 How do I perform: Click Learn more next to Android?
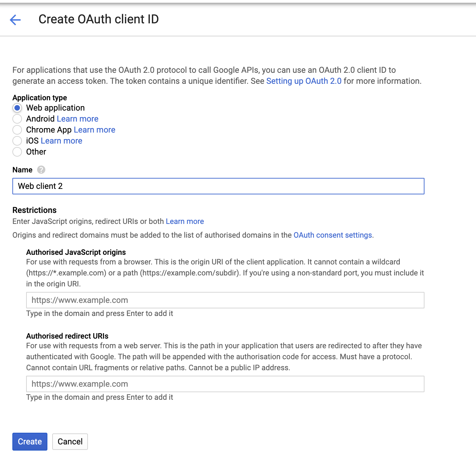78,119
